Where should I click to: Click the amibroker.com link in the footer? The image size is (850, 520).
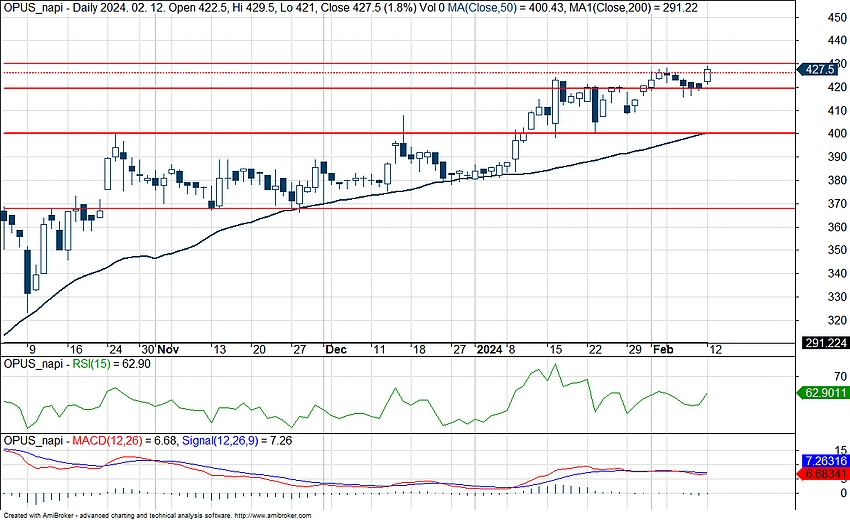click(273, 516)
